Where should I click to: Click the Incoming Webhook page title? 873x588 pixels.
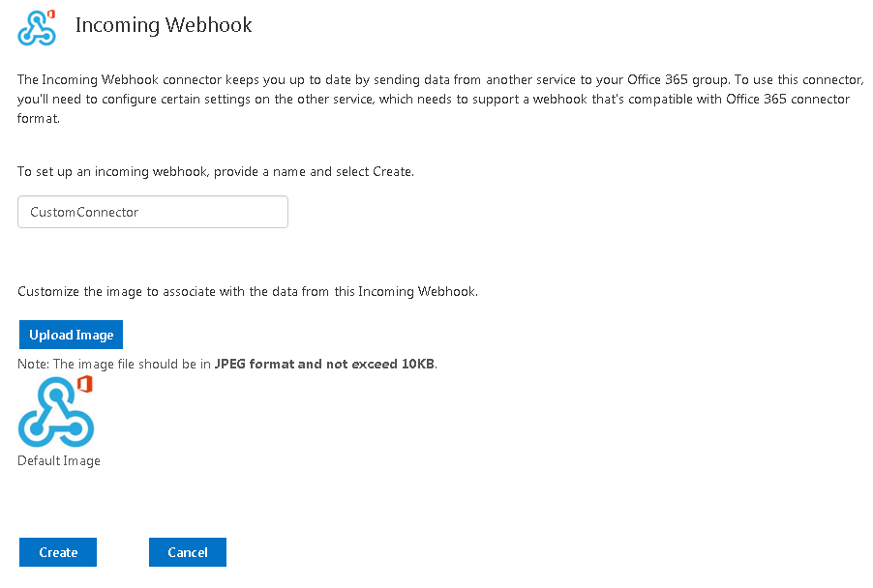coord(163,25)
